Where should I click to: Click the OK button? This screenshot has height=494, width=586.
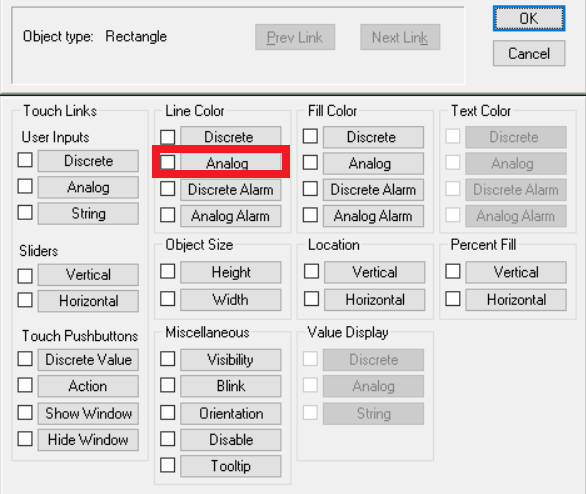tap(528, 18)
